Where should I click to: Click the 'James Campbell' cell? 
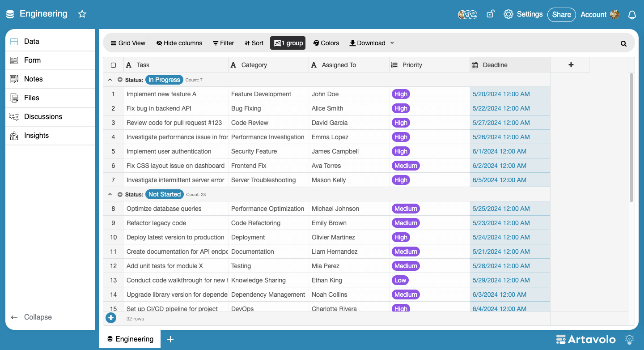349,151
